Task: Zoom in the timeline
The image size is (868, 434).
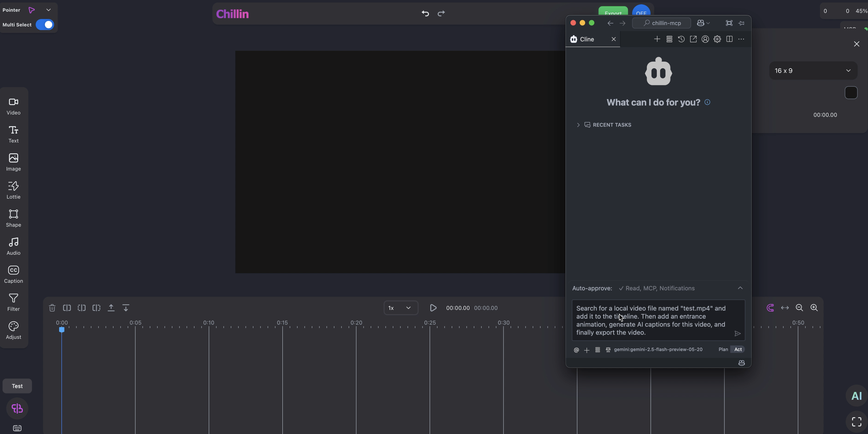Action: click(814, 308)
